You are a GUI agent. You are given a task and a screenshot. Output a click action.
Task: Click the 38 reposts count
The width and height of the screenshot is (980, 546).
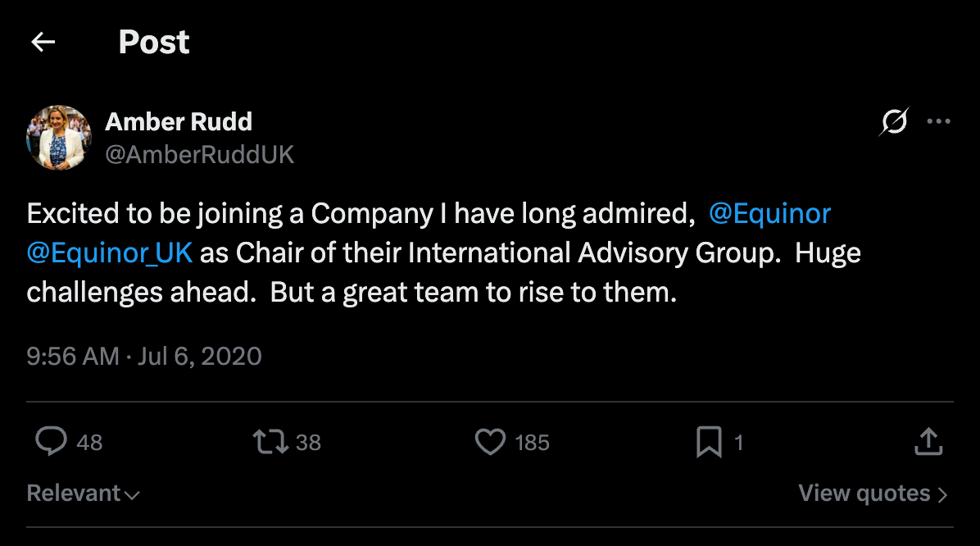pos(308,443)
